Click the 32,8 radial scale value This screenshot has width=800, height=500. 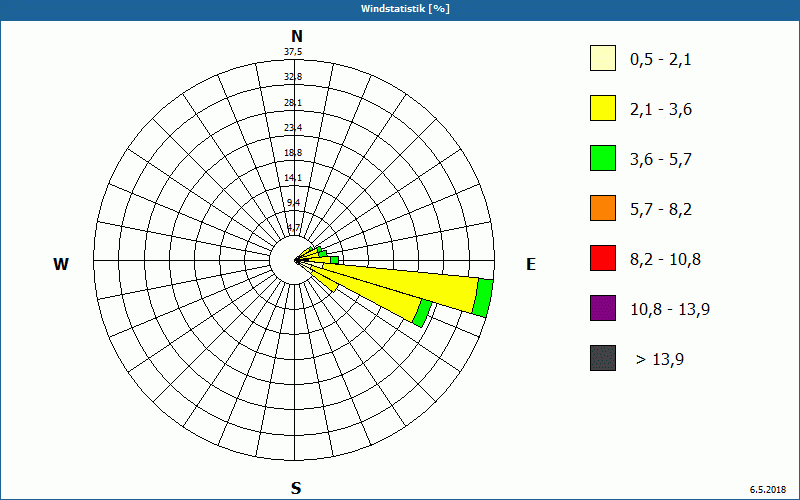pyautogui.click(x=293, y=77)
